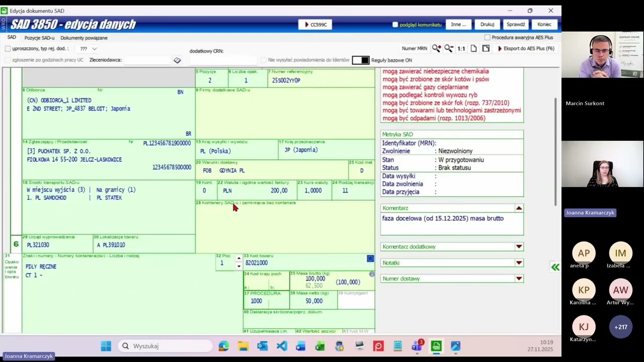Click the Koniec button

tap(544, 24)
